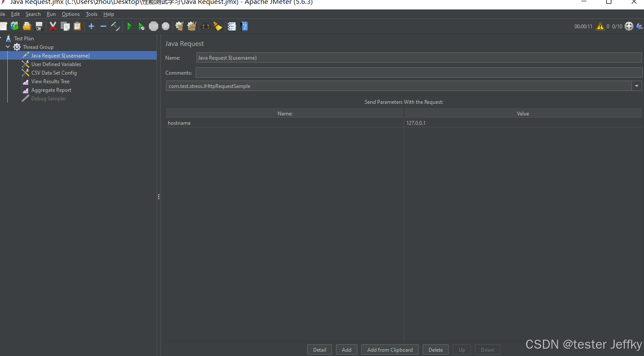Click the Add button
Viewport: 644px width, 356px height.
point(347,350)
